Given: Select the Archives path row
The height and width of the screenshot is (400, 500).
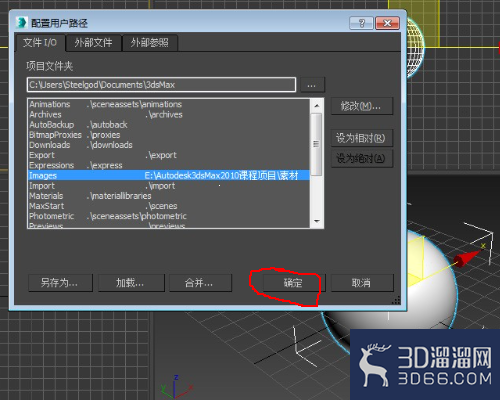Looking at the screenshot, I should click(169, 115).
